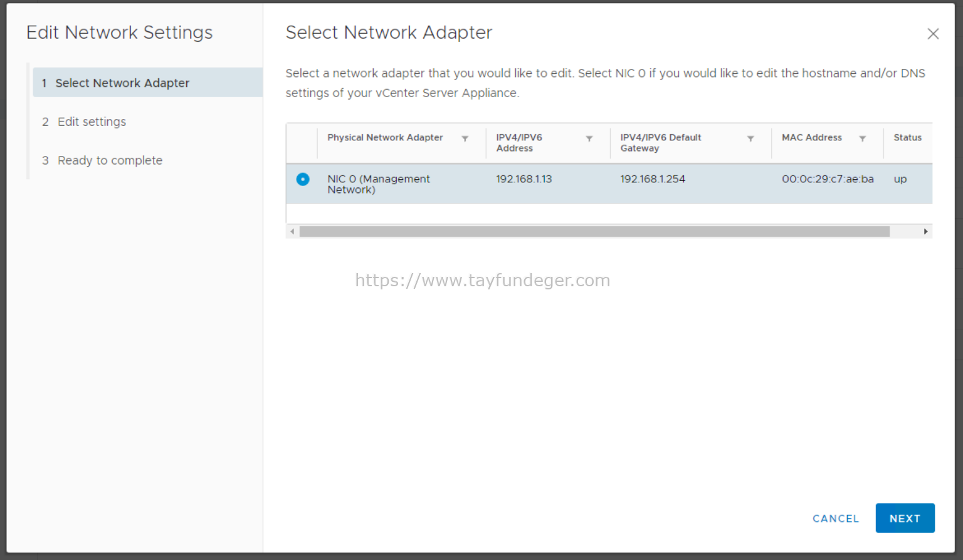This screenshot has width=963, height=560.
Task: Click the scrollbar's right arrow
Action: coord(926,231)
